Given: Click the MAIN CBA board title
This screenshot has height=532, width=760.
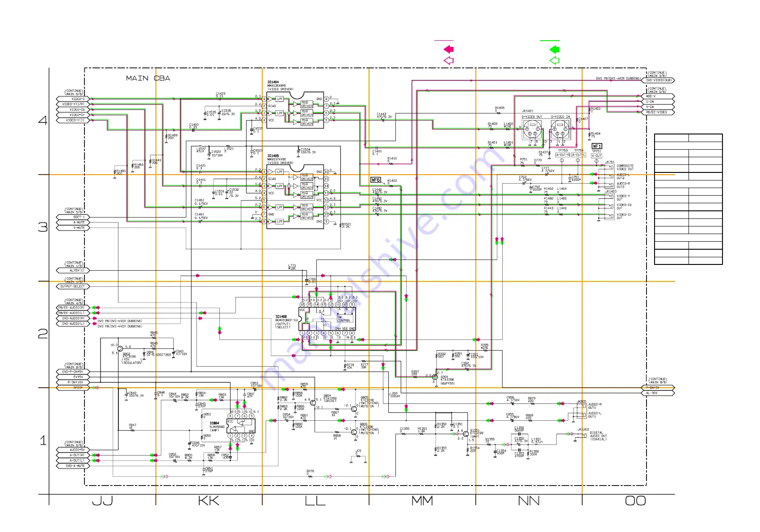Looking at the screenshot, I should [148, 78].
